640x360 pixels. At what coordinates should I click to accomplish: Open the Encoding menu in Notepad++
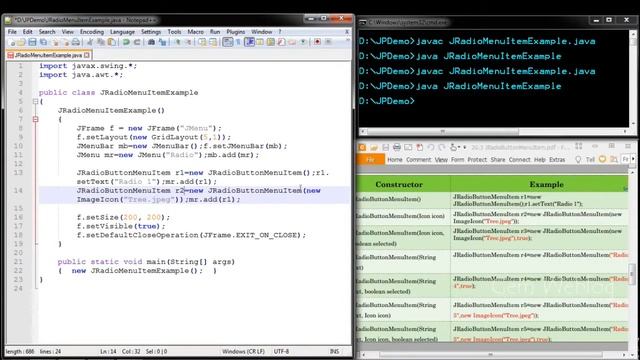(92, 32)
